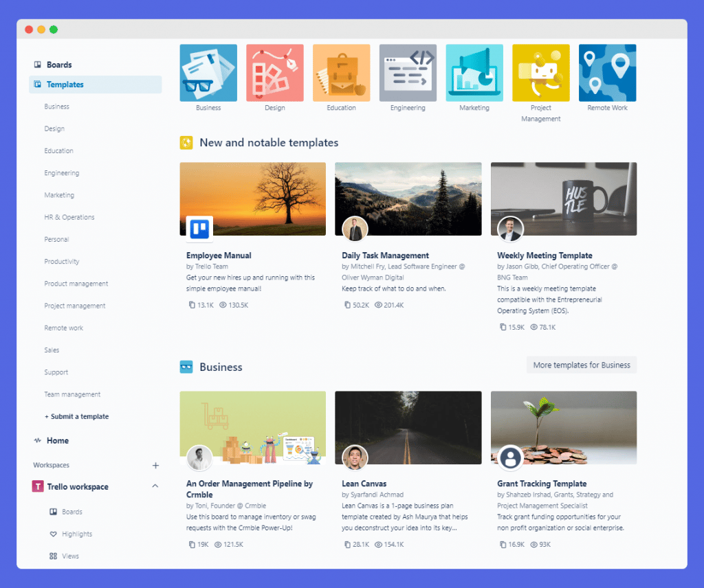Click More templates for Business
This screenshot has width=704, height=588.
tap(582, 365)
